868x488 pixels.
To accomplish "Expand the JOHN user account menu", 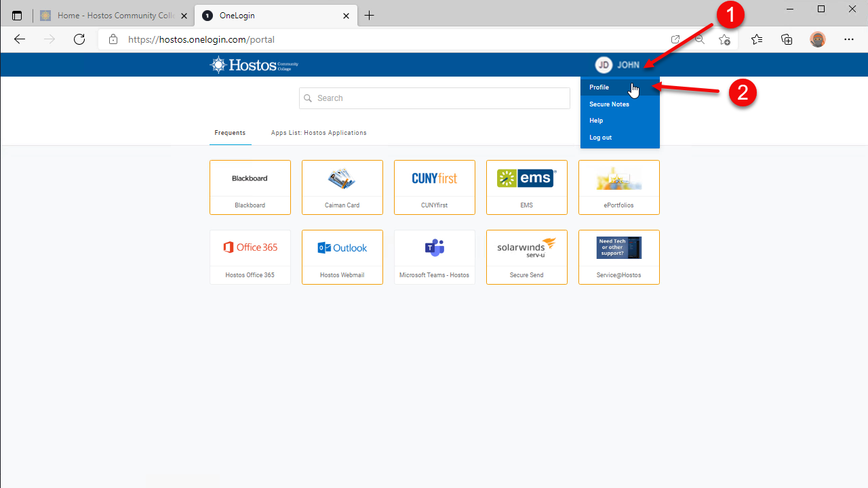I will tap(618, 65).
